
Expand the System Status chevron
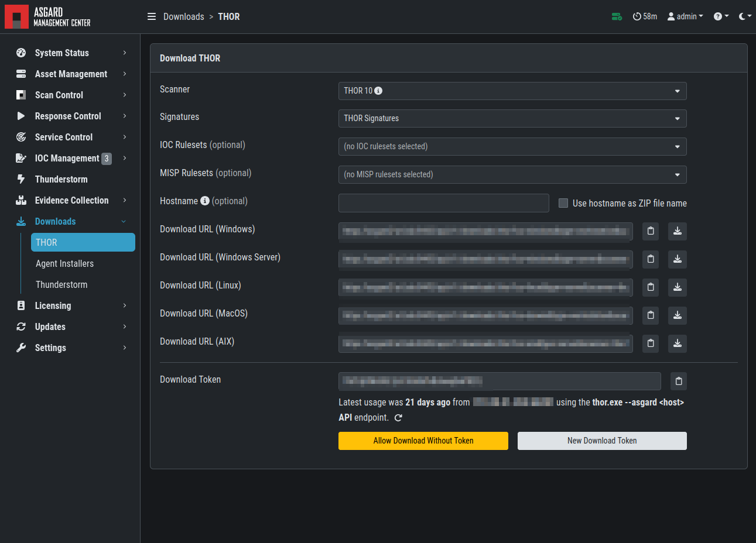(x=125, y=53)
